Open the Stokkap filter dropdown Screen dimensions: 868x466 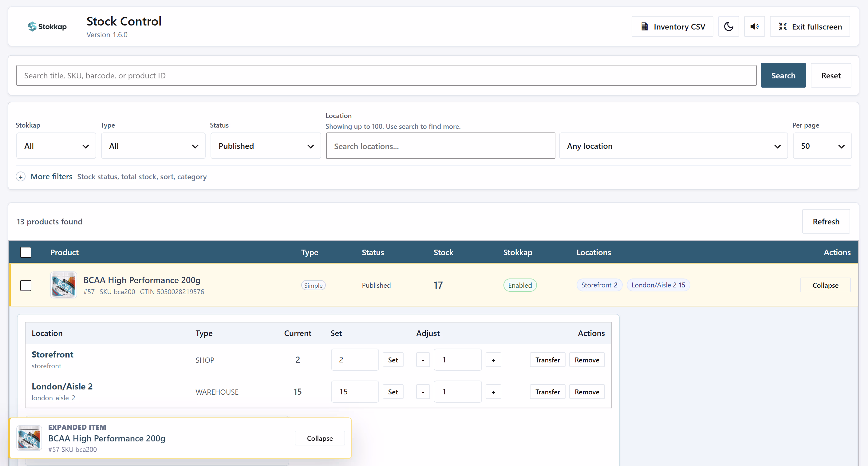(x=56, y=146)
